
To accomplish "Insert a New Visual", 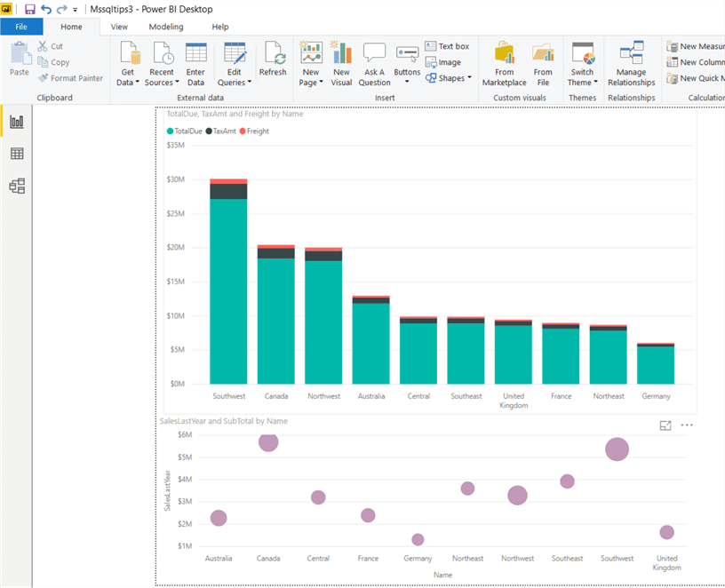I will coord(341,64).
